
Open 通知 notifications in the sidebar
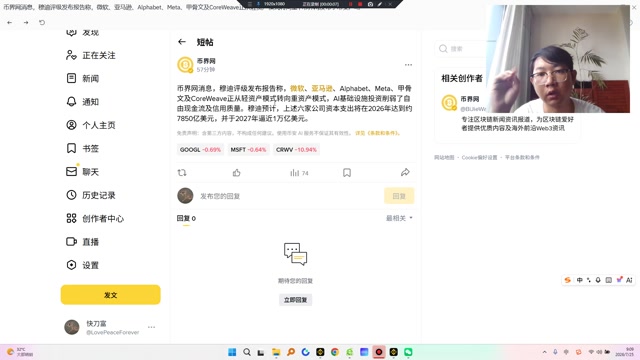82,102
